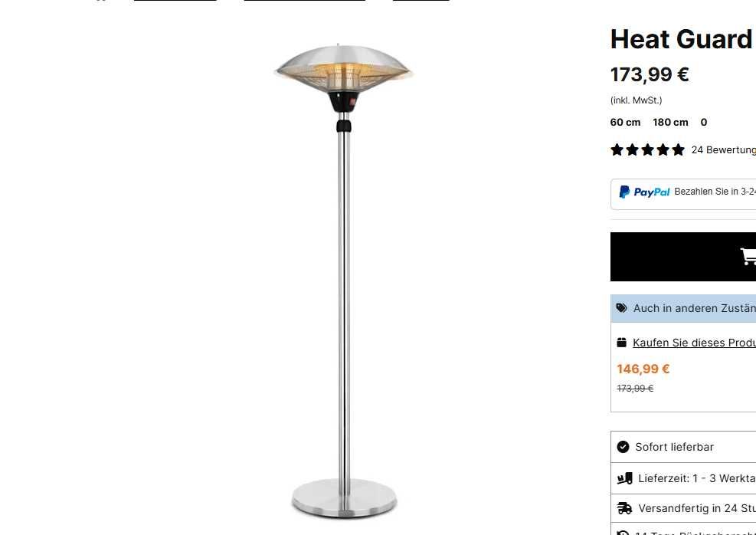Expand the 'Auch in anderen Zuständen' blue banner
The height and width of the screenshot is (535, 756).
click(683, 308)
